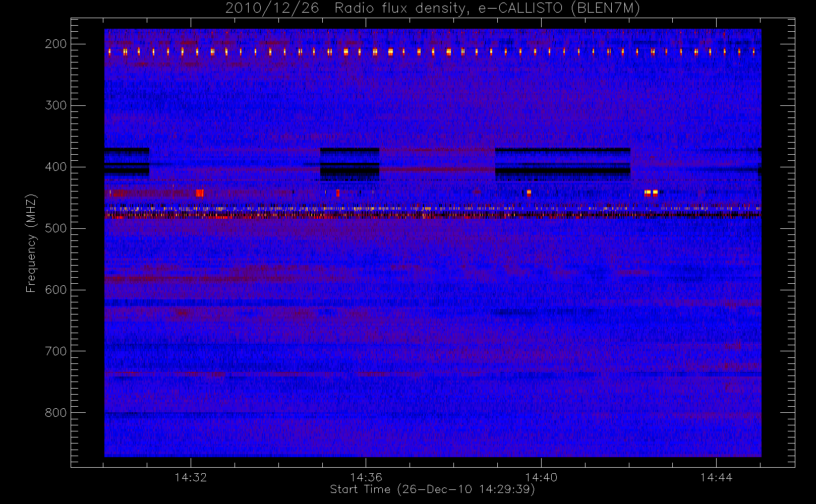Click the 14:36 time tick label
This screenshot has width=816, height=504.
(x=366, y=477)
